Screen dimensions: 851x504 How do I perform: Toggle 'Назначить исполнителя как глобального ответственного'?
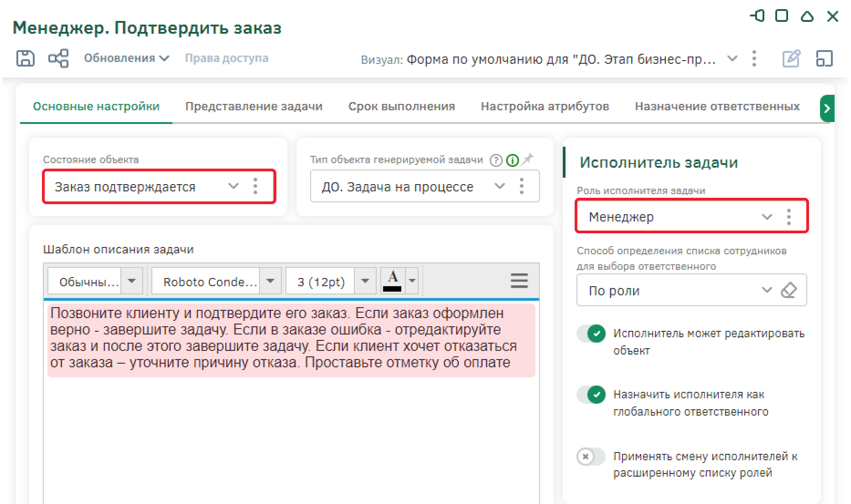[x=592, y=395]
